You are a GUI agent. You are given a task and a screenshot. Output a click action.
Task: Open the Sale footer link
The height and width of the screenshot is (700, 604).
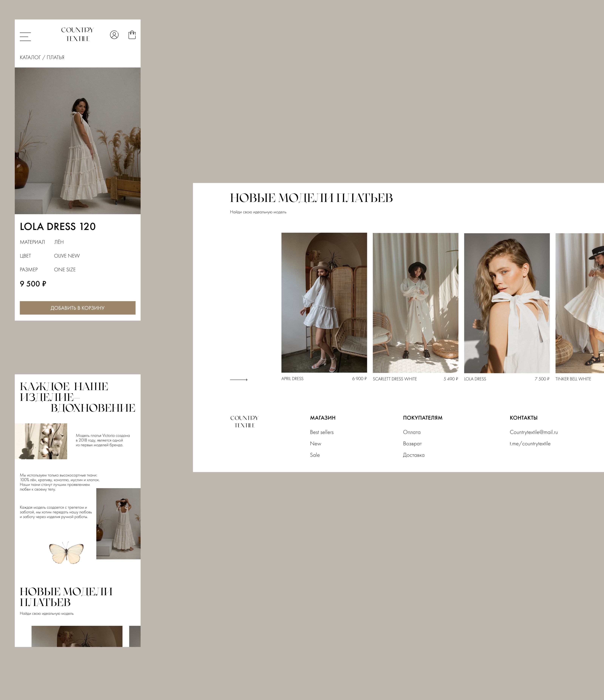point(315,455)
